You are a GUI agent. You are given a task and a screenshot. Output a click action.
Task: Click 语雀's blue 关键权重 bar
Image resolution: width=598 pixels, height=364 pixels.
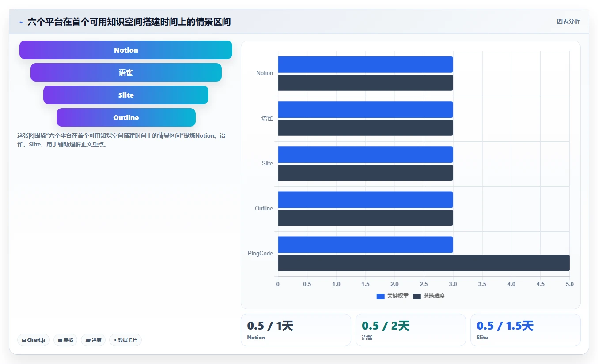coord(365,109)
